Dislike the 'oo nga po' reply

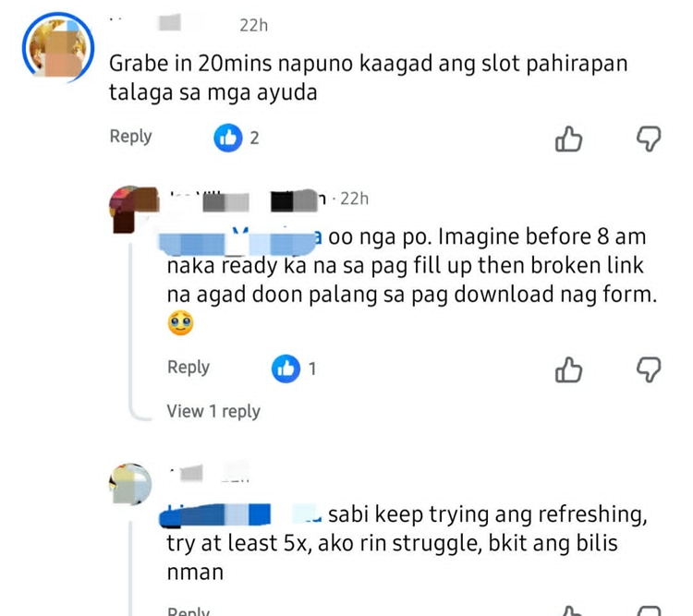pos(649,369)
